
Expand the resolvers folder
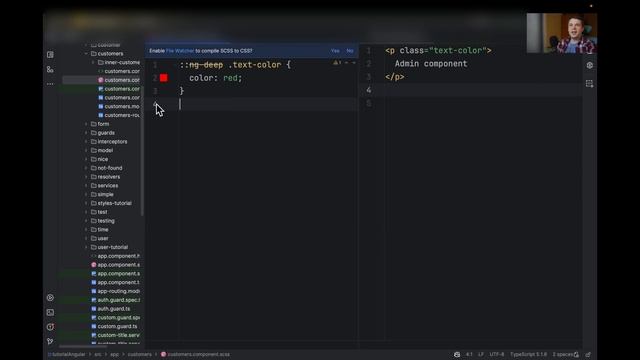pos(86,177)
